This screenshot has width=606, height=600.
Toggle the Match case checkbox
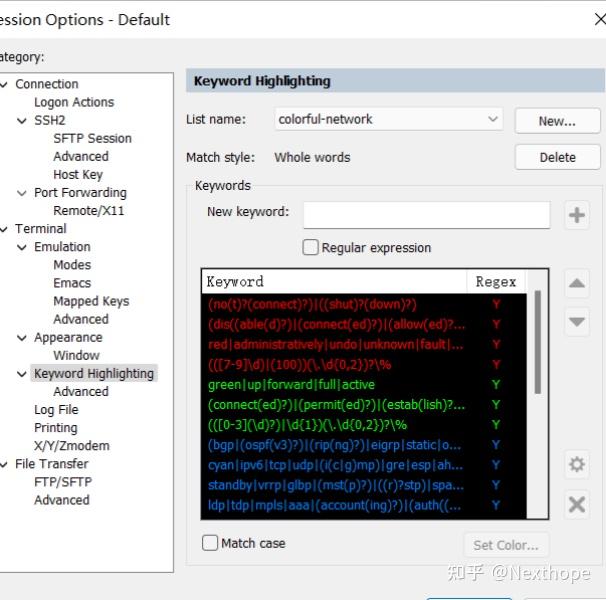(210, 543)
